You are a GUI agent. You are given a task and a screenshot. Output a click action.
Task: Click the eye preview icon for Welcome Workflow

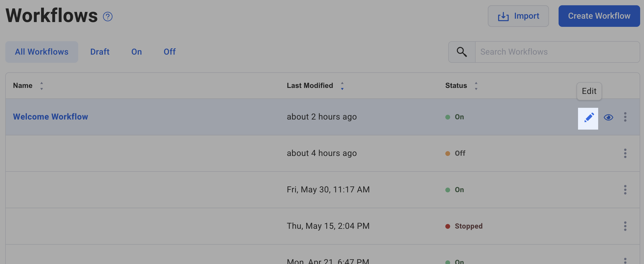pos(608,117)
